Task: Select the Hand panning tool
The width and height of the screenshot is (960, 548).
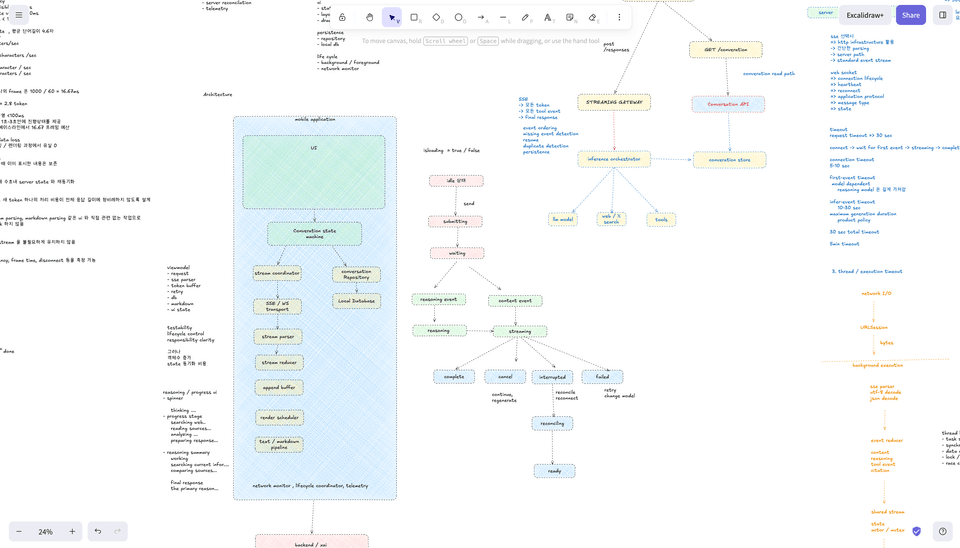Action: tap(369, 17)
